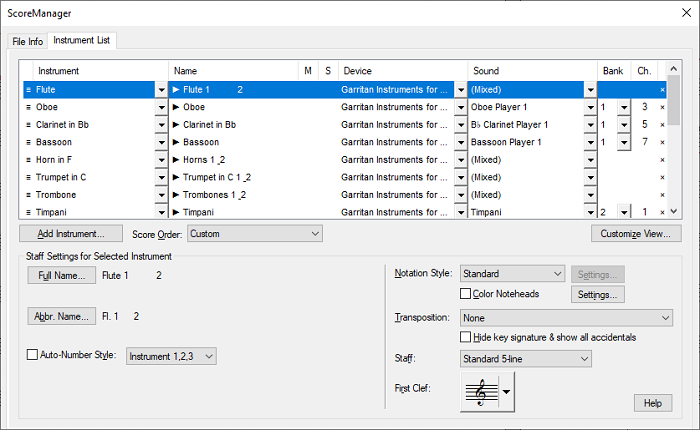The width and height of the screenshot is (700, 430).
Task: Click the treble clef First Clef icon
Action: (479, 393)
